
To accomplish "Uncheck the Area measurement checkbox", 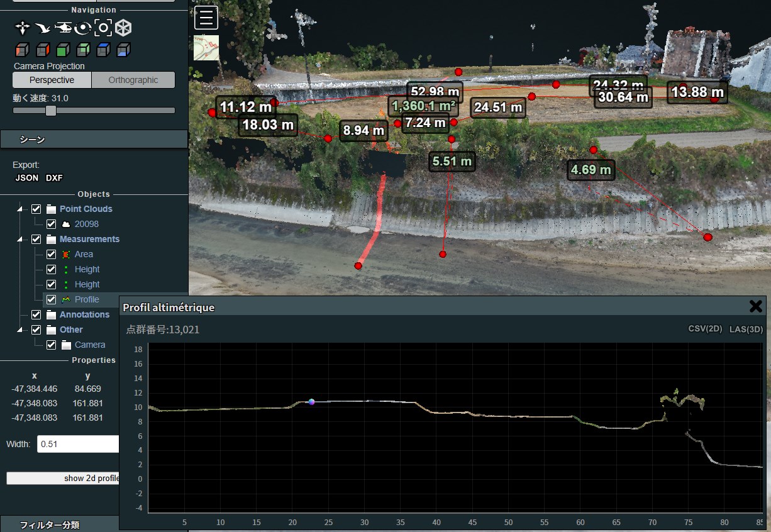I will [x=52, y=254].
